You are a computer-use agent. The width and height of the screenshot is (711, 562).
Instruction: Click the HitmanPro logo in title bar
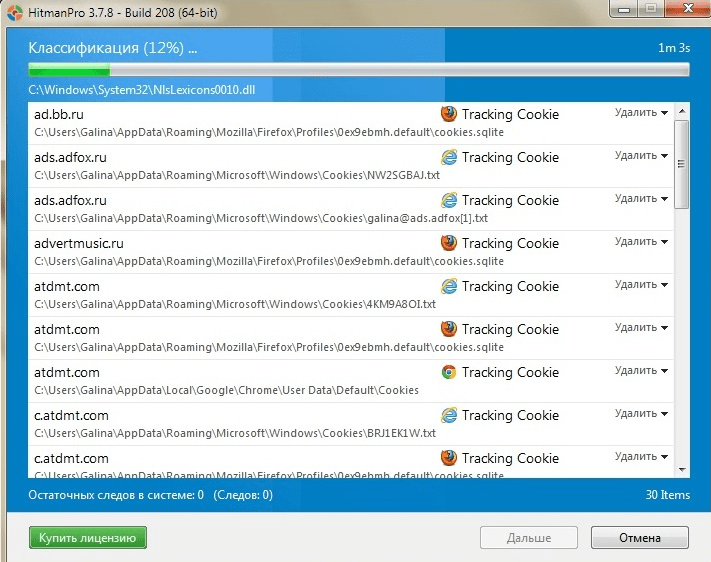coord(12,12)
